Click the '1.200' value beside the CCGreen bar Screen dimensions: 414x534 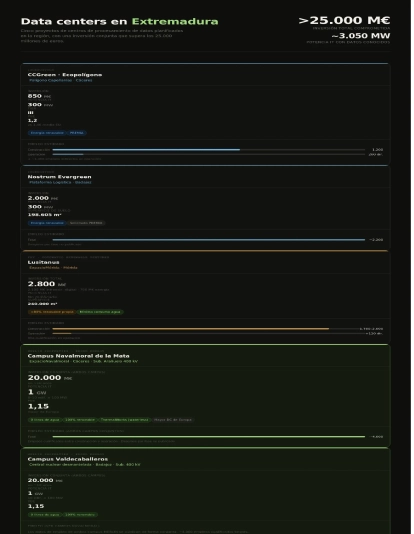click(x=377, y=150)
